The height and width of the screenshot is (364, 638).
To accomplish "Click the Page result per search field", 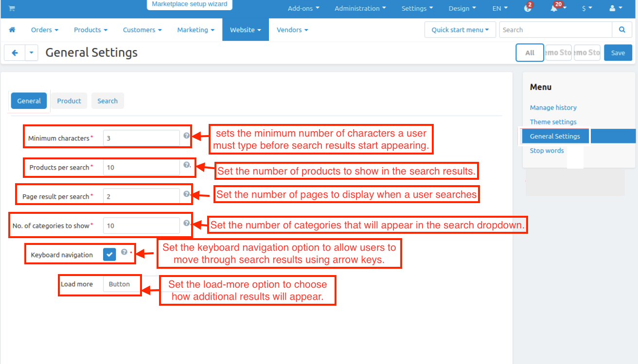I will tap(141, 196).
